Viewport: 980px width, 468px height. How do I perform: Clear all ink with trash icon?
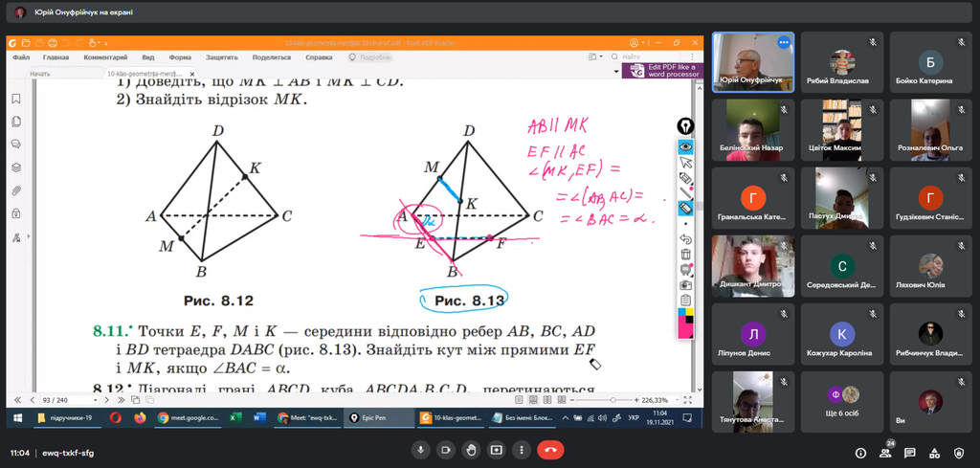(685, 255)
